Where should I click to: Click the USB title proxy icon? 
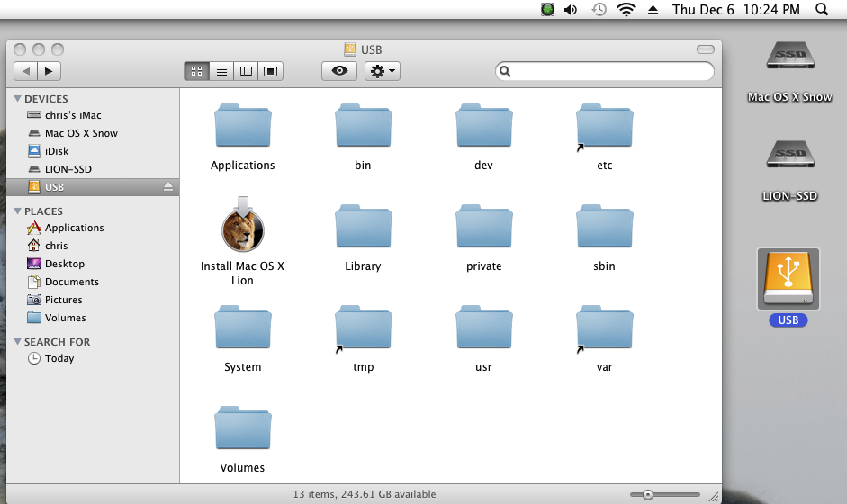click(x=350, y=49)
